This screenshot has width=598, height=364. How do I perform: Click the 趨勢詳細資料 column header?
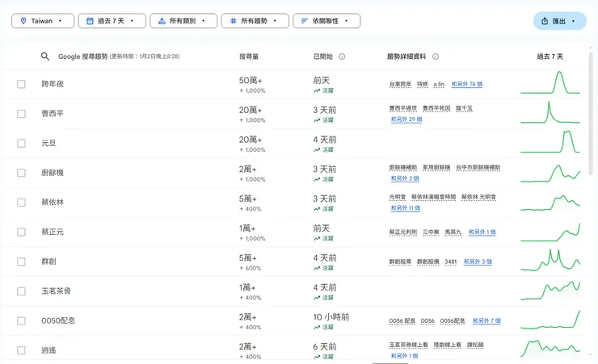coord(406,56)
